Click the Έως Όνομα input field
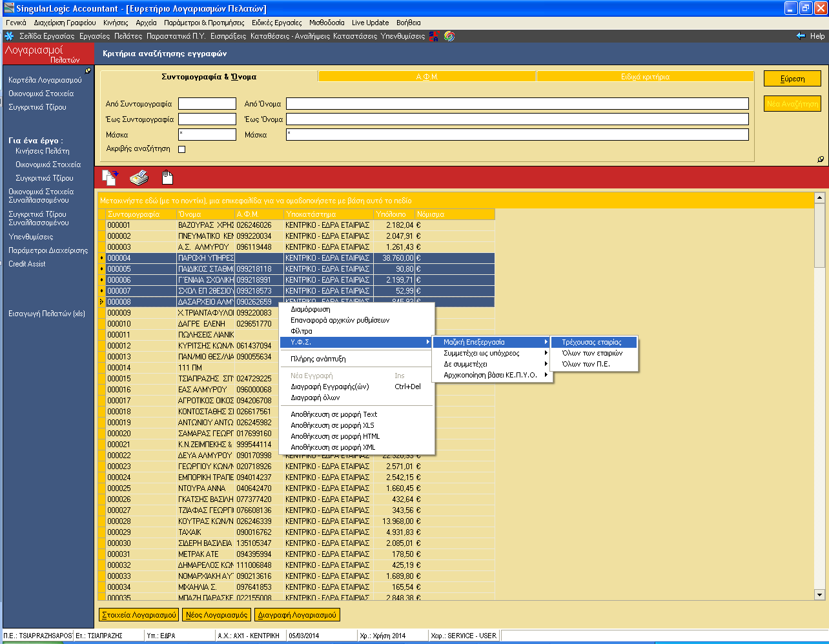This screenshot has width=829, height=644. point(517,119)
